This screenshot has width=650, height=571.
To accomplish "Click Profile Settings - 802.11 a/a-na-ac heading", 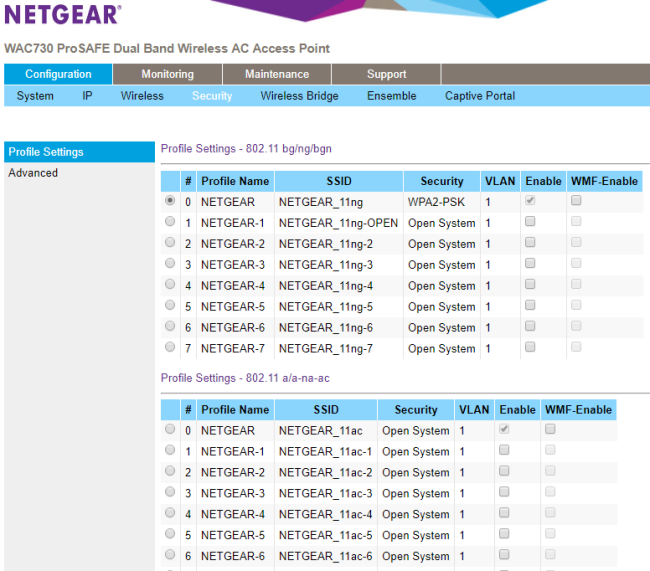I will pyautogui.click(x=245, y=378).
